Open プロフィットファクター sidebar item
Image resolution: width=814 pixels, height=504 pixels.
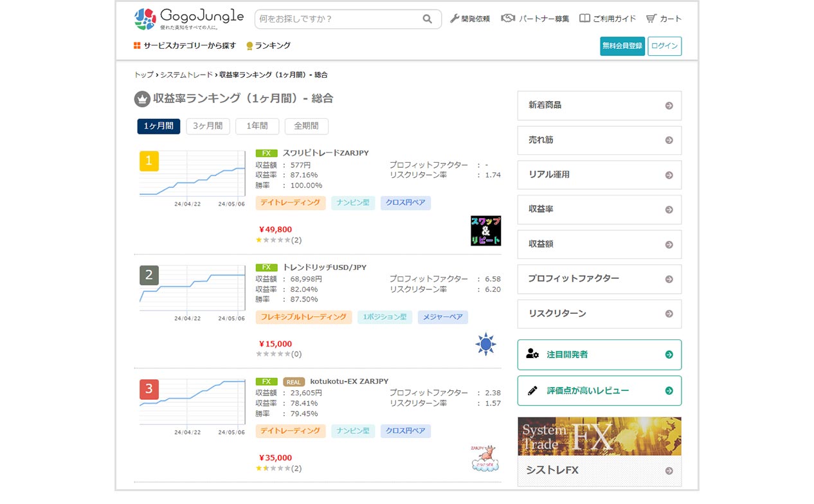coord(599,279)
